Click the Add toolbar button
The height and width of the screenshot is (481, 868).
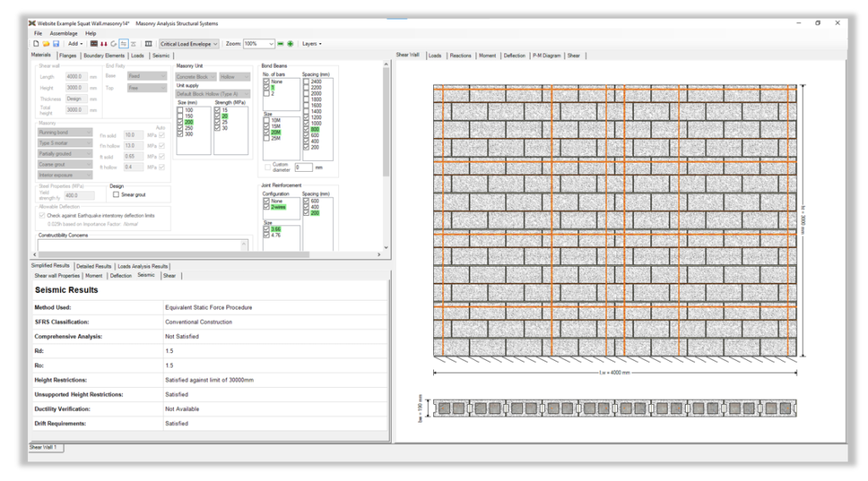click(x=75, y=43)
